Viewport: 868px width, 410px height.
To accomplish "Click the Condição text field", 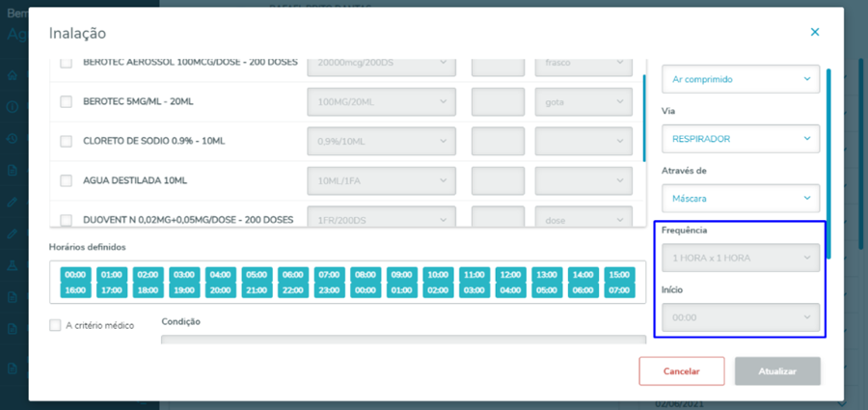I will [403, 339].
